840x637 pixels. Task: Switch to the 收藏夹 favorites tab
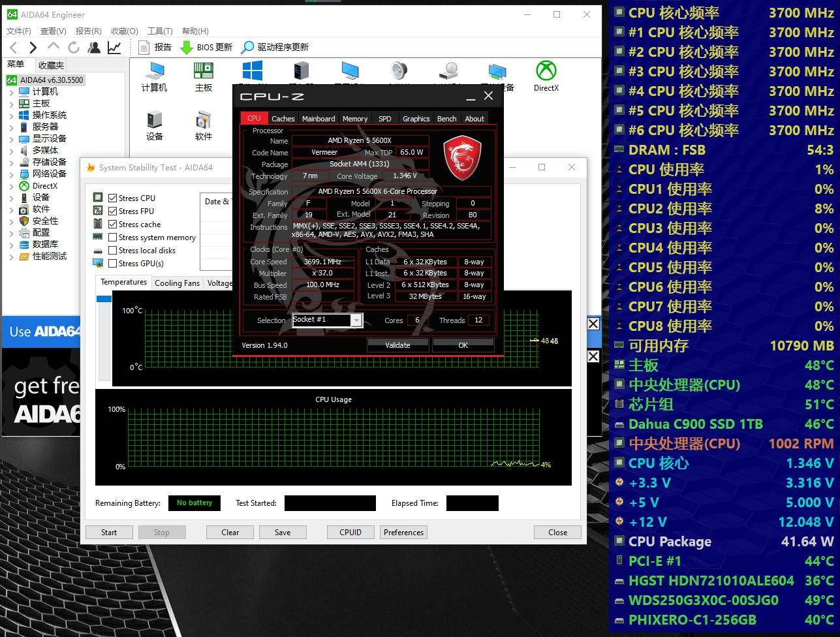coord(51,65)
